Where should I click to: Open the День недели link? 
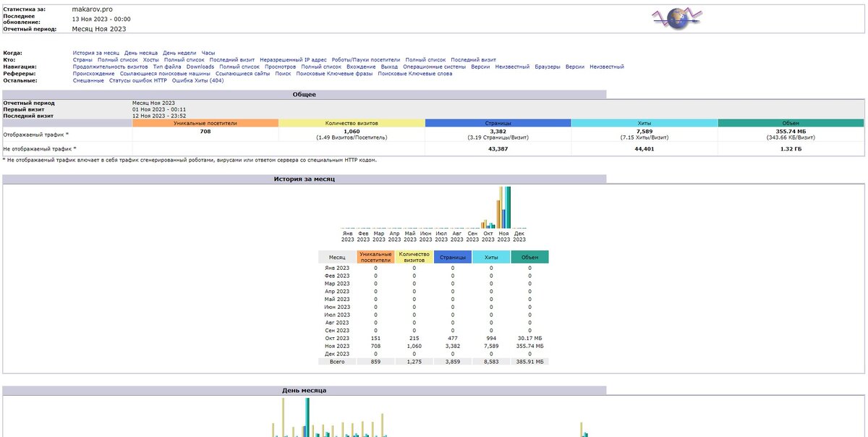click(179, 53)
